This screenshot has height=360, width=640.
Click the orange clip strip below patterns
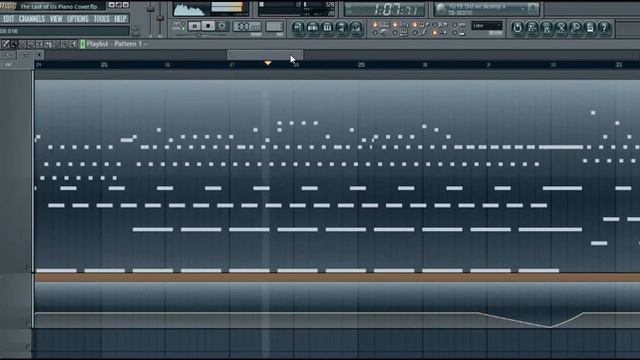[x=337, y=277]
